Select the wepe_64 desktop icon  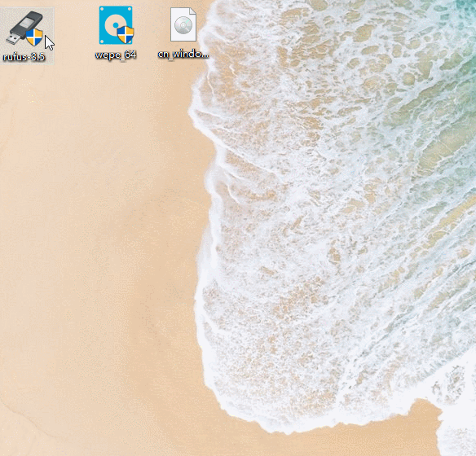[x=116, y=25]
